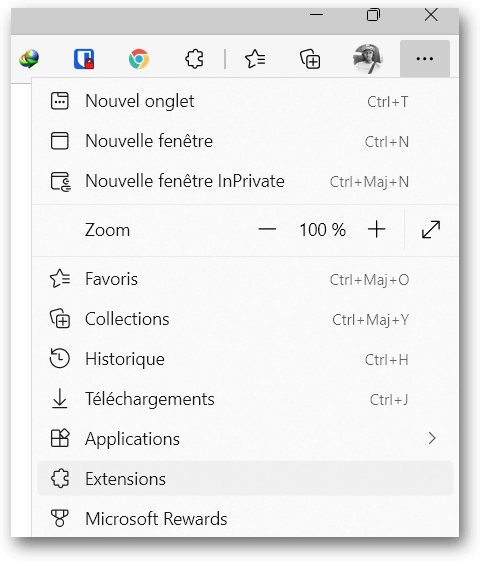Click the Ctrl+N shortcut text
Viewport: 480px width, 561px height.
(x=387, y=142)
